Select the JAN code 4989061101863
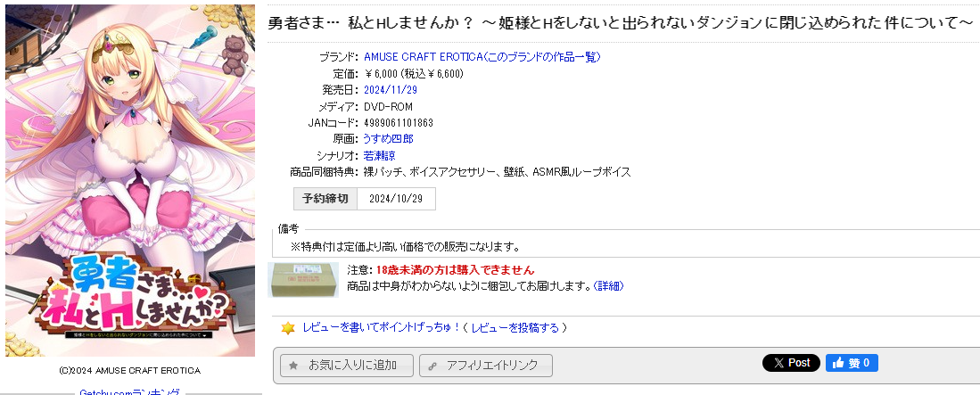The image size is (980, 395). click(399, 122)
